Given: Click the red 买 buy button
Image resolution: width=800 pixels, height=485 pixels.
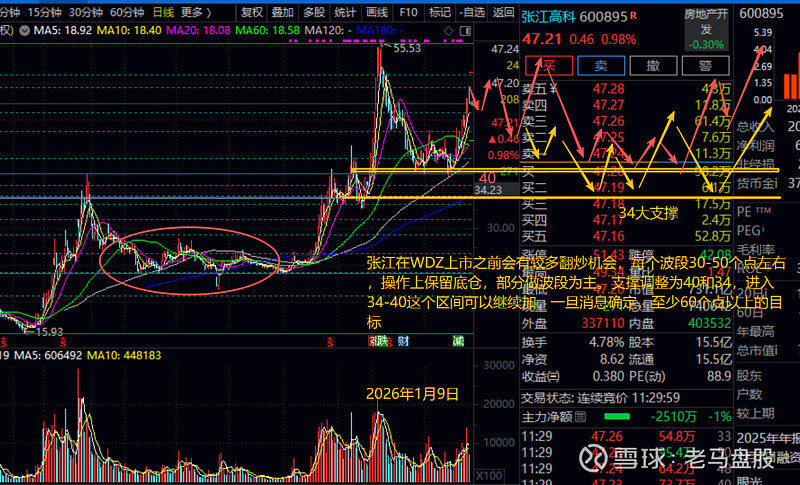Looking at the screenshot, I should [x=549, y=66].
